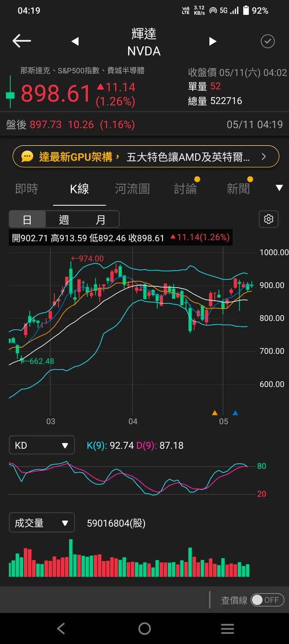Tap the 1000.00 price axis label
This screenshot has height=644, width=289.
click(x=274, y=253)
